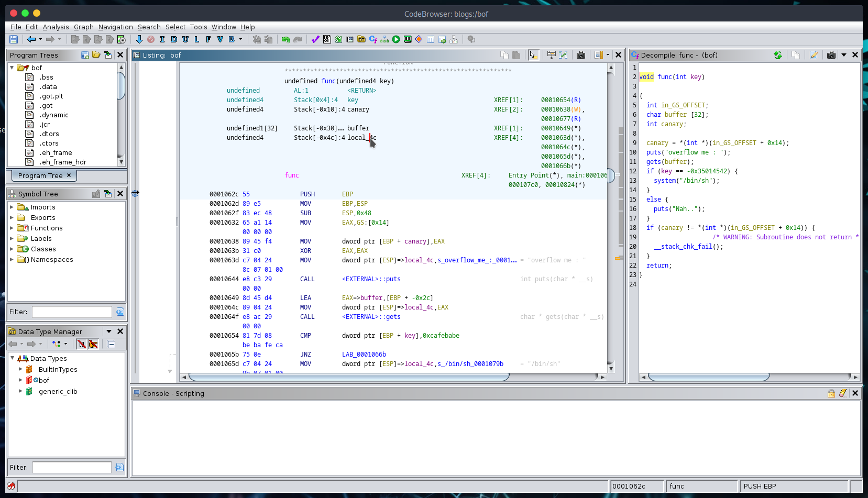
Task: Select the .eh_frame section in Program Trees
Action: coord(56,152)
